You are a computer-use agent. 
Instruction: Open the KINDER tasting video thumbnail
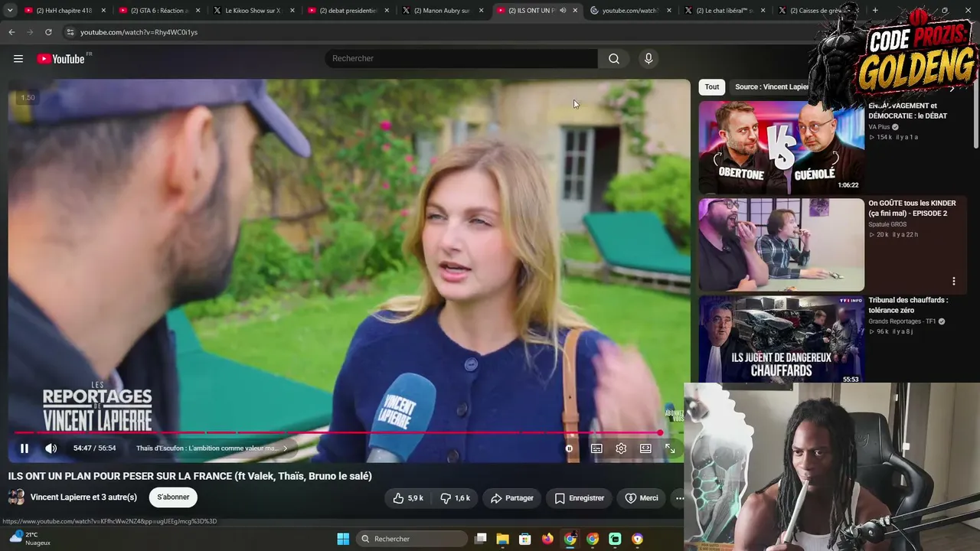781,245
